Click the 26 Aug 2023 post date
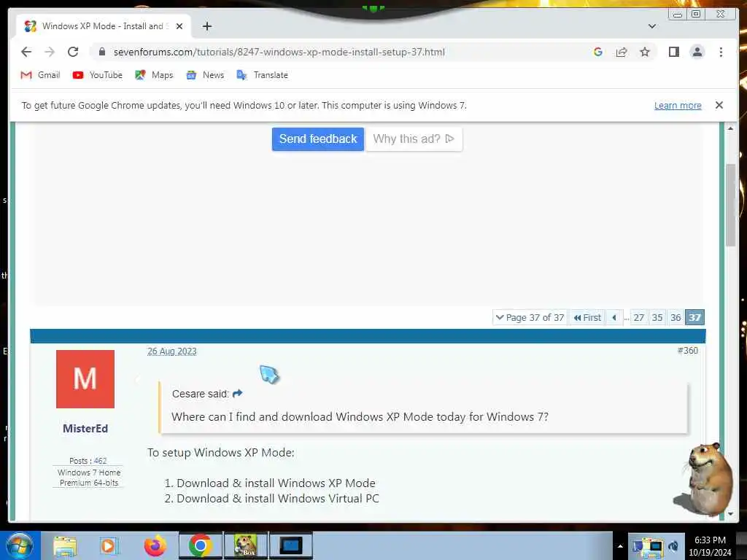 [172, 351]
